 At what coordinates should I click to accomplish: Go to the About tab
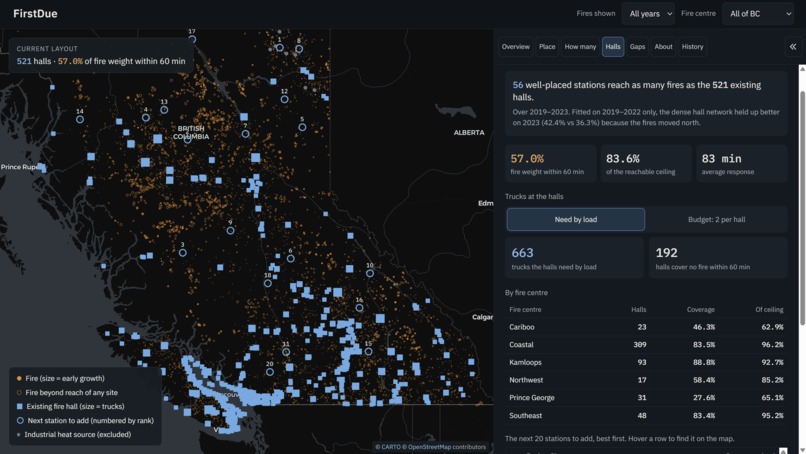(x=663, y=47)
